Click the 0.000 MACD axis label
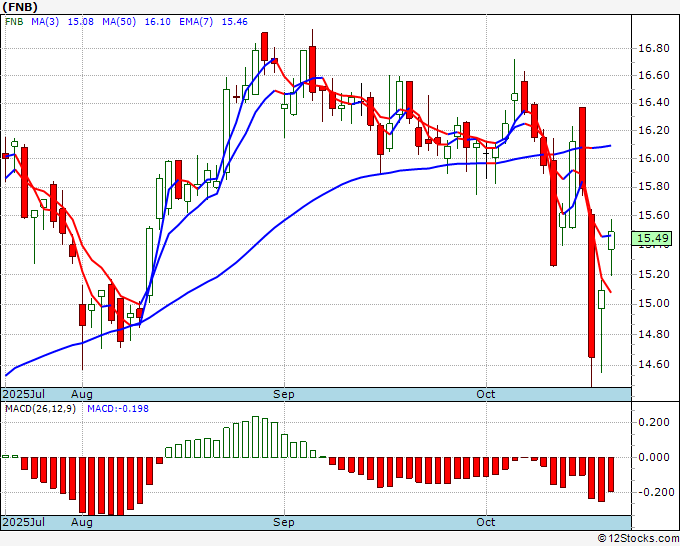Viewport: 680px width, 546px height. [656, 457]
